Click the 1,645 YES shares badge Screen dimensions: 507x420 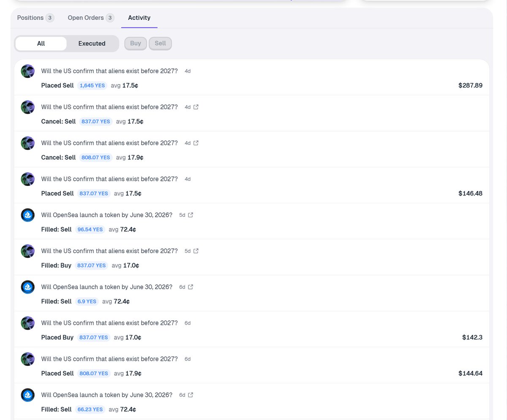point(92,85)
